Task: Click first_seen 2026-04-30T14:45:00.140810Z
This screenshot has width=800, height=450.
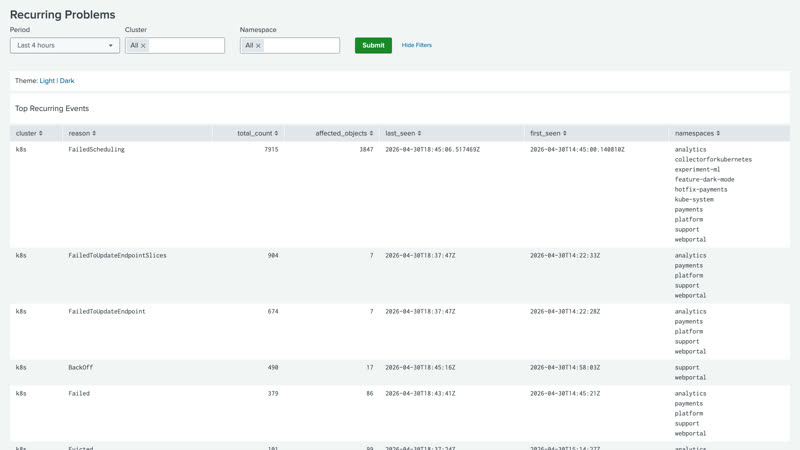Action: click(577, 149)
